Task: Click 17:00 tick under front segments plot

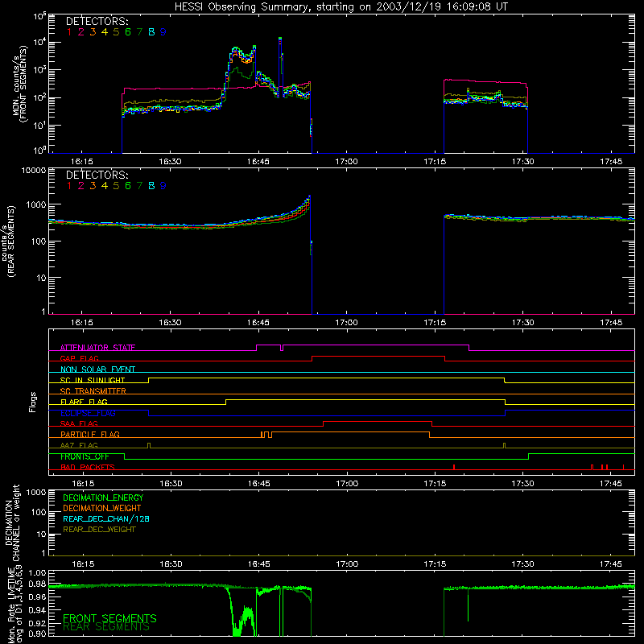Action: point(346,162)
